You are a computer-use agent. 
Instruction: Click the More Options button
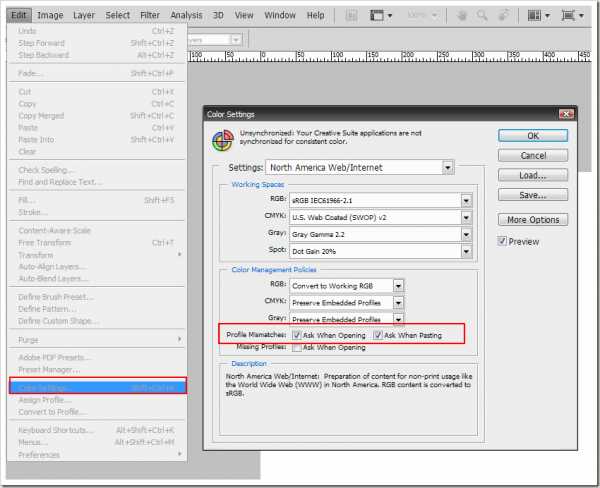click(x=531, y=220)
